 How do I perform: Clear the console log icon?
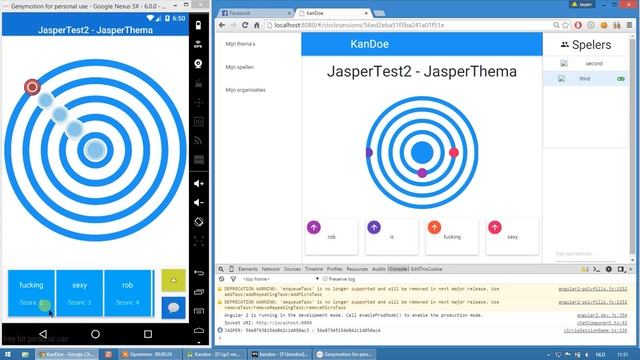pyautogui.click(x=221, y=279)
